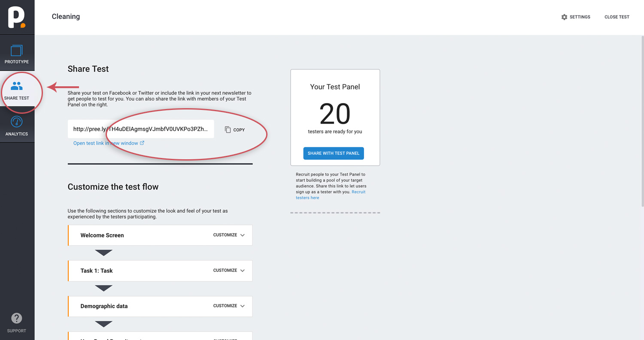The height and width of the screenshot is (340, 644).
Task: Select the Share Test people icon
Action: click(17, 86)
